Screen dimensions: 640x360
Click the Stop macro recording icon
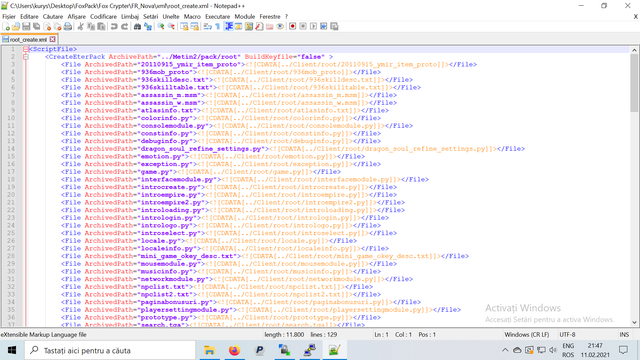pos(303,27)
